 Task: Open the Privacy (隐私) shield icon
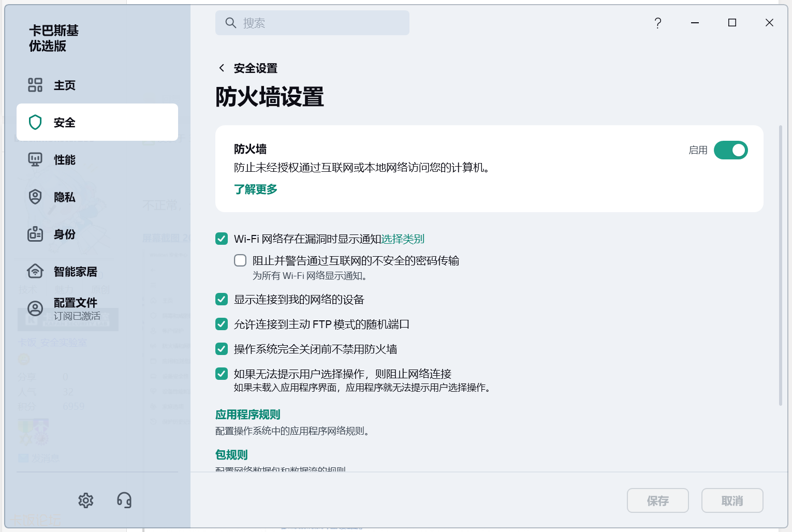point(35,197)
